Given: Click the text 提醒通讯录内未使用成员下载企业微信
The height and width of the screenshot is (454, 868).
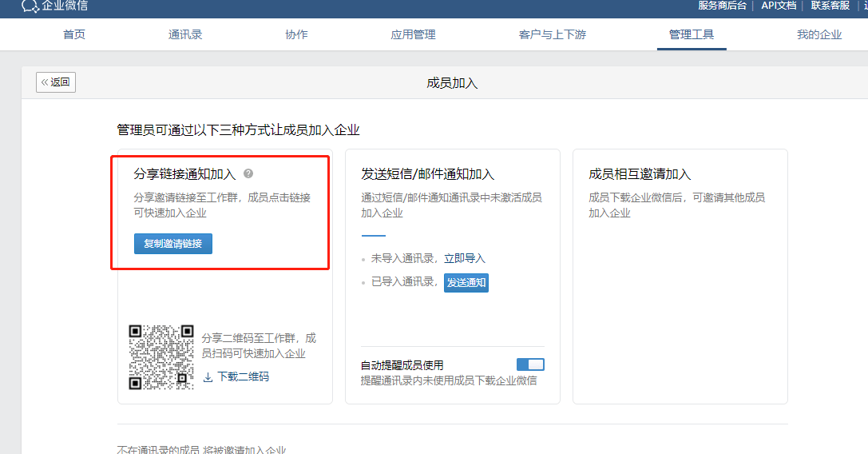Looking at the screenshot, I should click(449, 380).
